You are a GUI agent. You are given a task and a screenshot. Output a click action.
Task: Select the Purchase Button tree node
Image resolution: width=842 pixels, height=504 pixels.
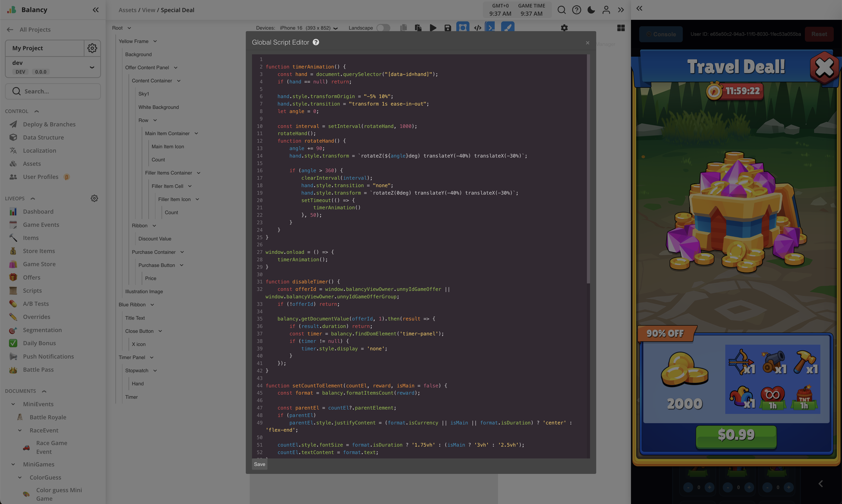point(156,265)
